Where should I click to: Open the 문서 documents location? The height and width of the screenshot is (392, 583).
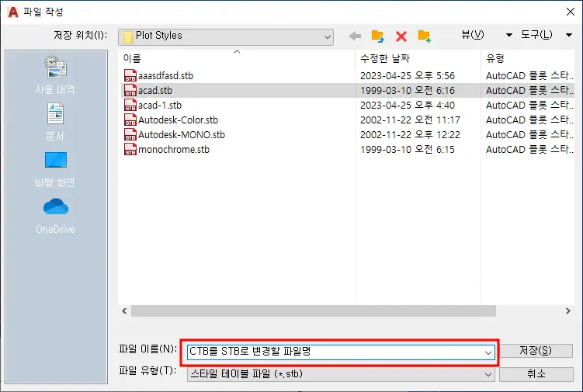[x=55, y=123]
